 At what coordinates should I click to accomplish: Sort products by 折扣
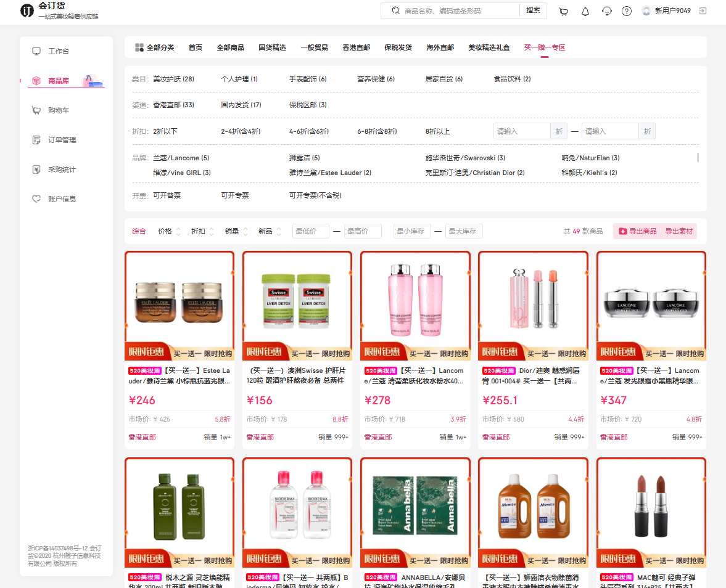(x=202, y=231)
